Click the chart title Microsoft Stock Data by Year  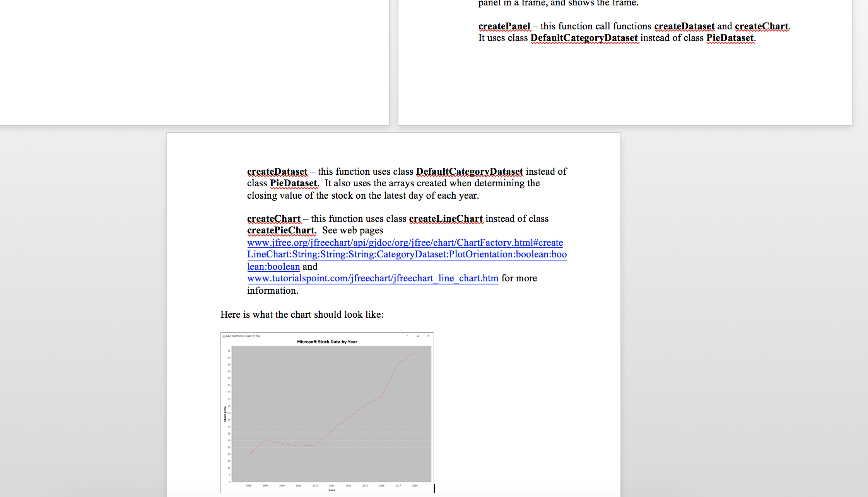pyautogui.click(x=327, y=342)
